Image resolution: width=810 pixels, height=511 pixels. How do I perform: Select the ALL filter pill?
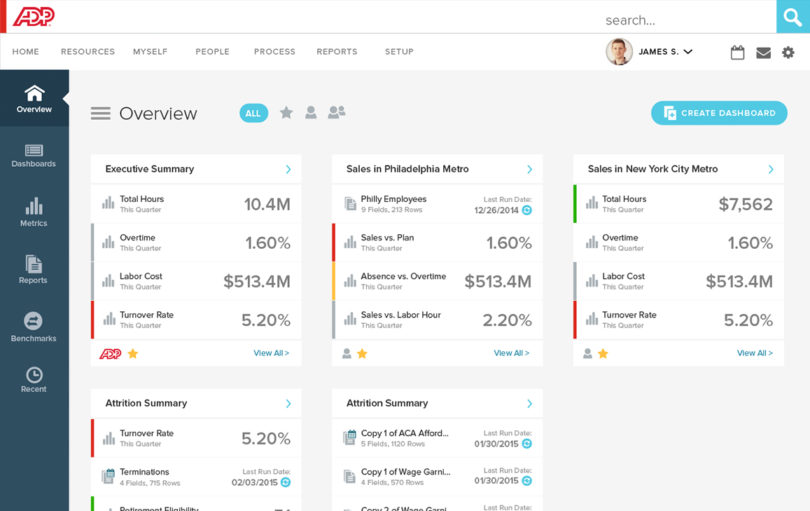point(253,113)
